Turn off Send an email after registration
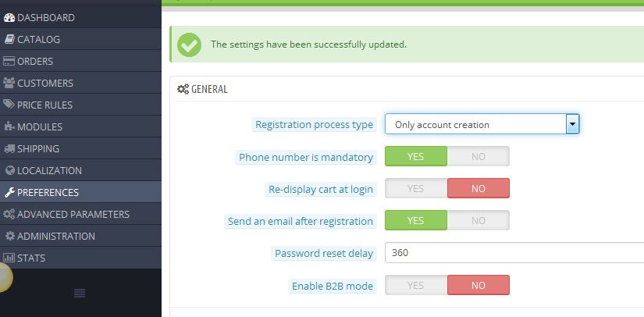Screen dimensions: 644x317 [478, 221]
